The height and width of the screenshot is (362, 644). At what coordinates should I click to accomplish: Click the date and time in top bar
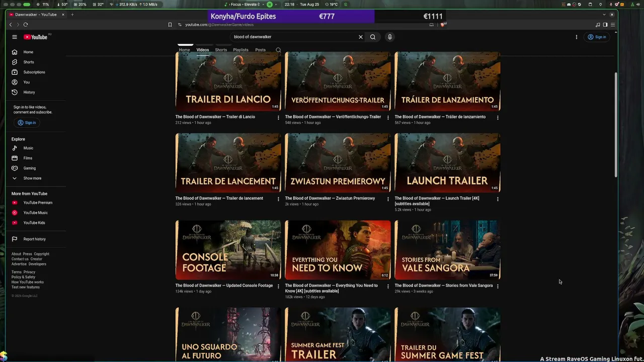coord(302,5)
